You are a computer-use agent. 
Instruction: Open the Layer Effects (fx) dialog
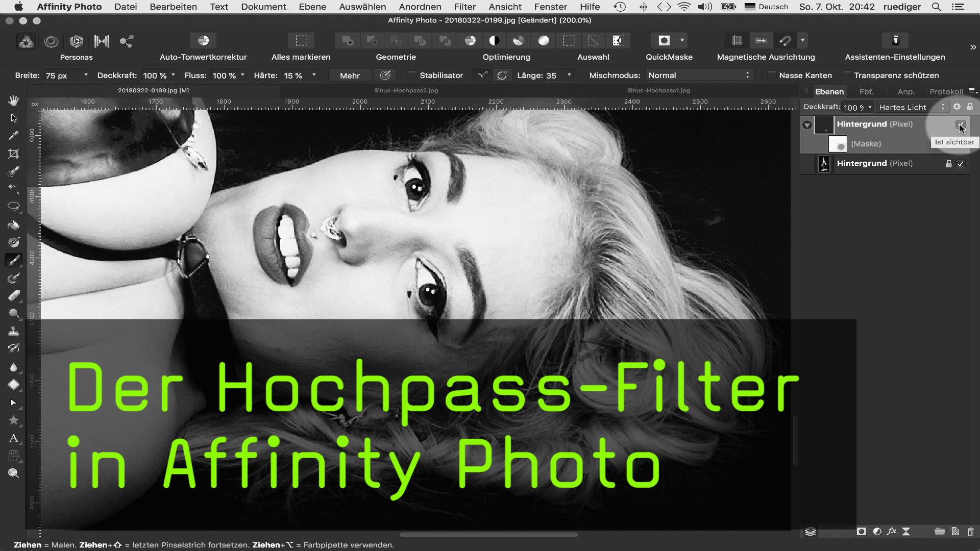[x=892, y=531]
